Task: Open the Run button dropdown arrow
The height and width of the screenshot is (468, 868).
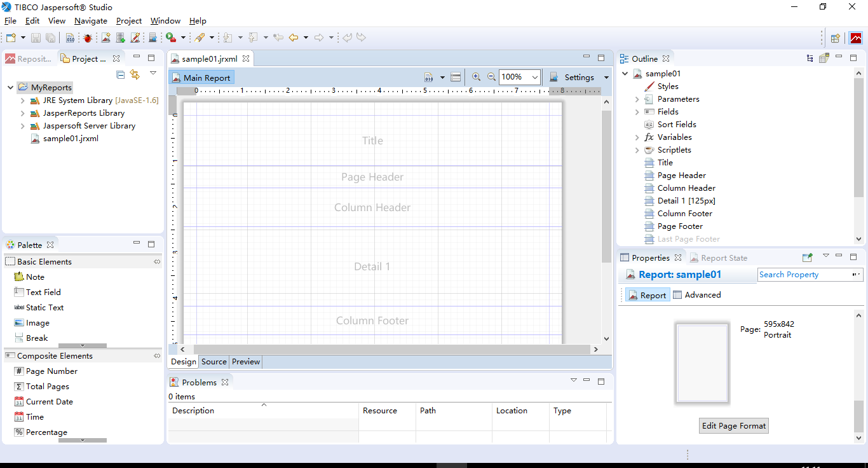Action: [x=183, y=38]
